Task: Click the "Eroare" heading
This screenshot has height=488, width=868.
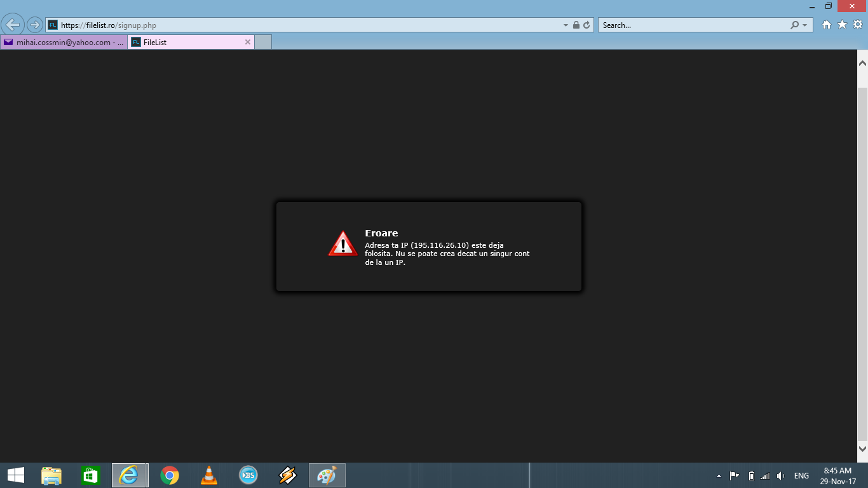Action: (x=381, y=233)
